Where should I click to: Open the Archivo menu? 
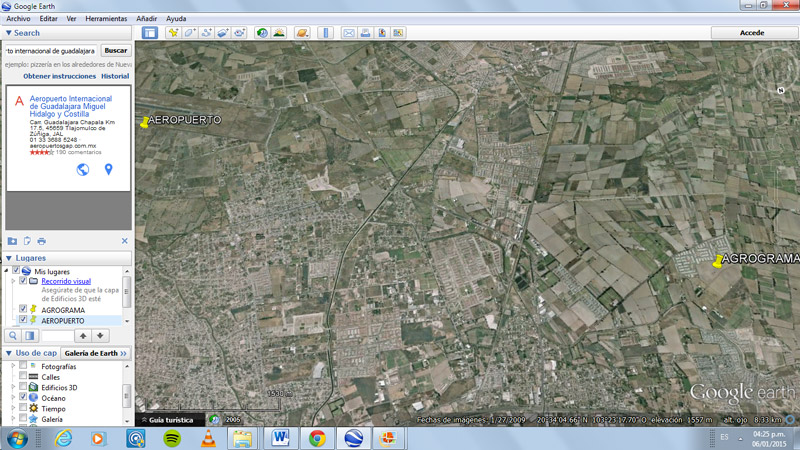(x=18, y=18)
